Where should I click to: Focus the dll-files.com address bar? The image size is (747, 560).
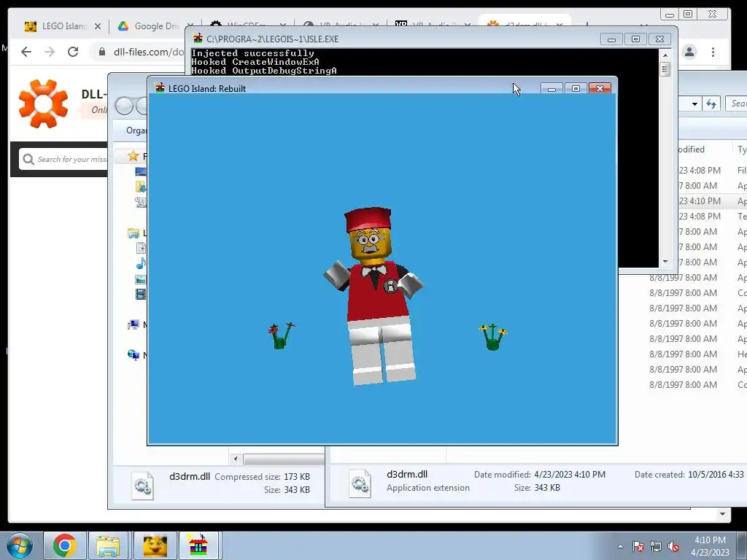(147, 52)
